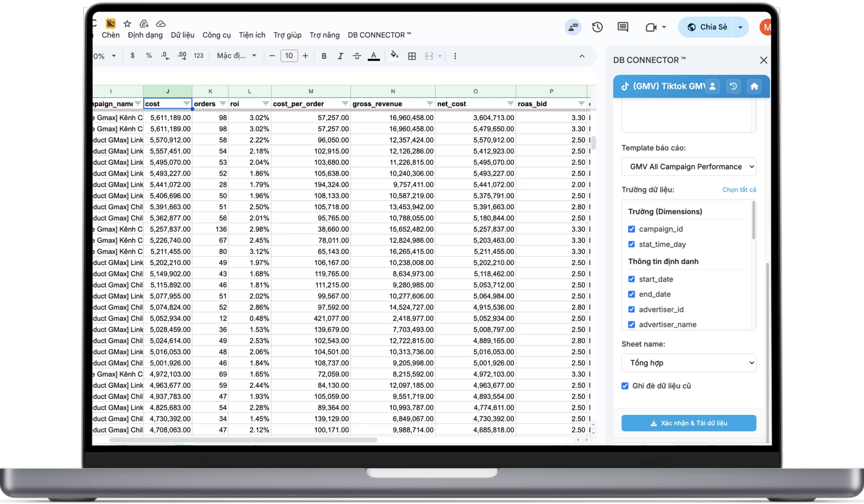The image size is (864, 504).
Task: Open the user account icon in DB Connector
Action: pos(712,86)
